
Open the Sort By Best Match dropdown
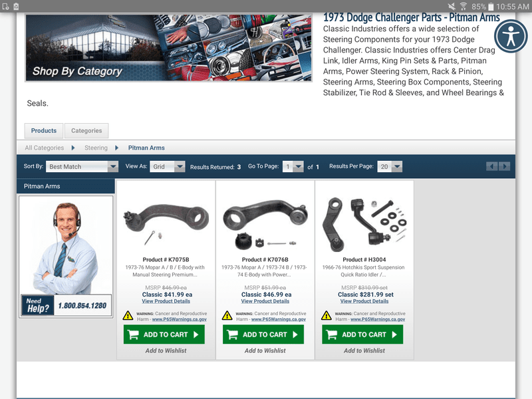pos(82,167)
